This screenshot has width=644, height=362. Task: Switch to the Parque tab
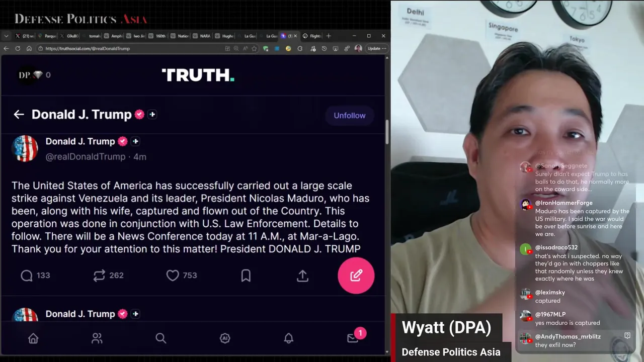[47, 36]
